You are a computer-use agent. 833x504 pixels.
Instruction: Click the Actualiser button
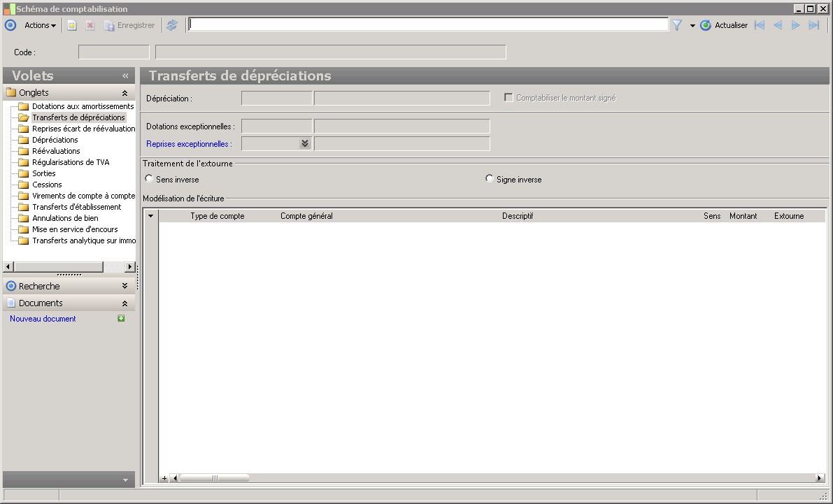(x=724, y=25)
